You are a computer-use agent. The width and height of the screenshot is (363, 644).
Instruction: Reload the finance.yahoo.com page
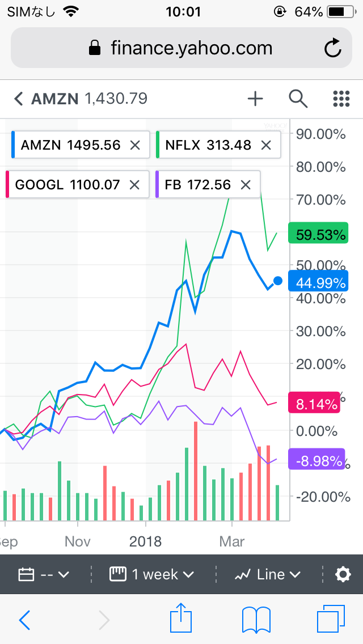pyautogui.click(x=333, y=48)
